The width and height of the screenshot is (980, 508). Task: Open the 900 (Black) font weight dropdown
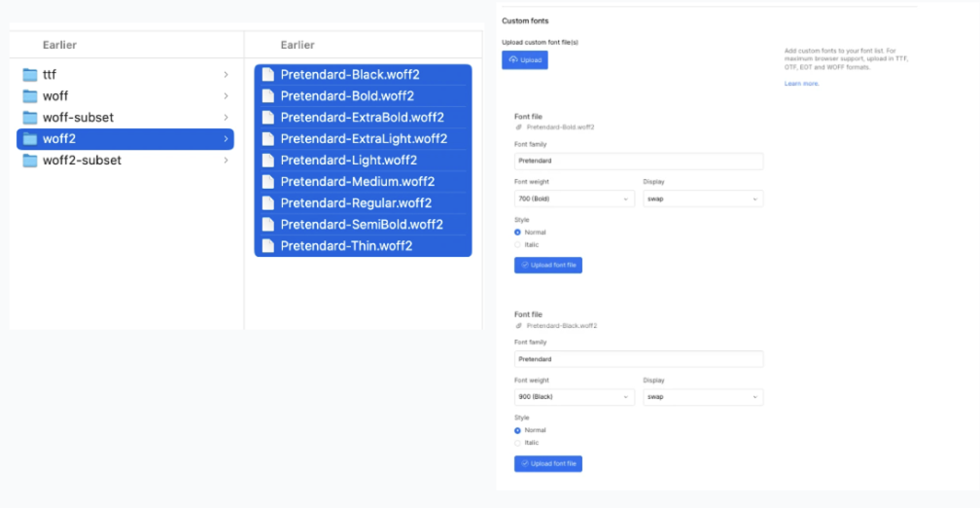click(x=575, y=397)
